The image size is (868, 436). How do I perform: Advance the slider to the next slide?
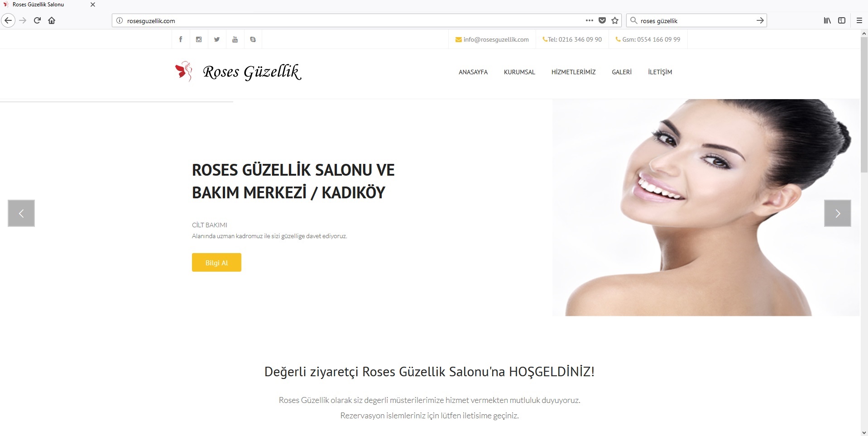(x=837, y=213)
